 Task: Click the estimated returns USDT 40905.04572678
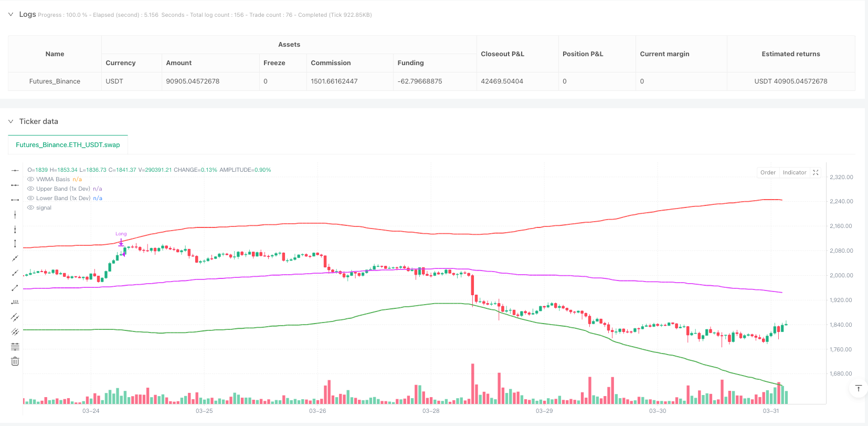(x=791, y=81)
